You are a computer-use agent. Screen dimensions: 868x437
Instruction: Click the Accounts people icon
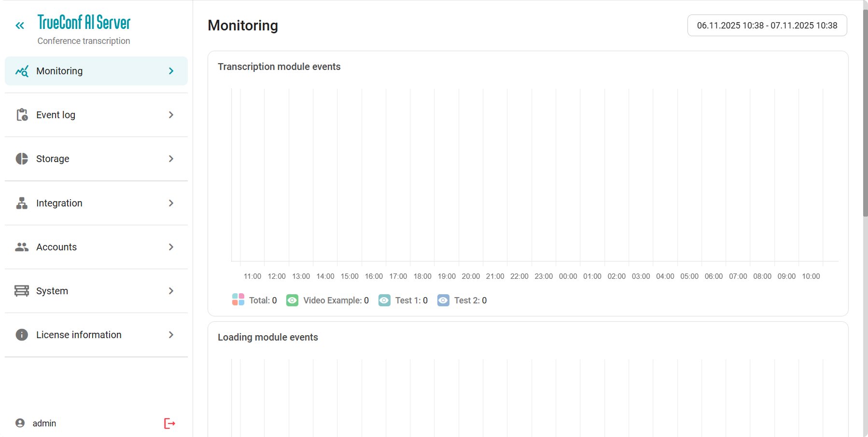[x=22, y=247]
